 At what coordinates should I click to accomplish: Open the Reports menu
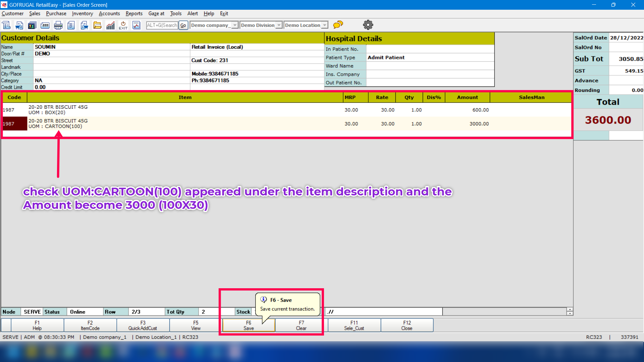[x=134, y=13]
